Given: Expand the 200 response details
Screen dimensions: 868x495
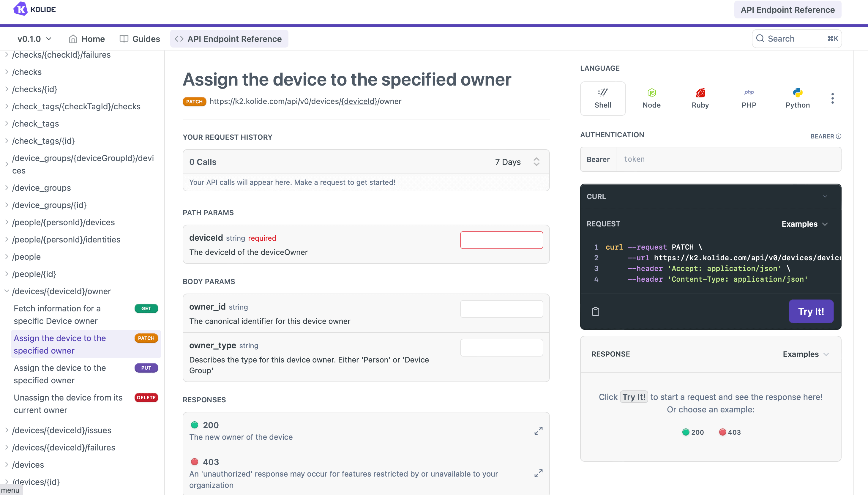Looking at the screenshot, I should pos(538,431).
